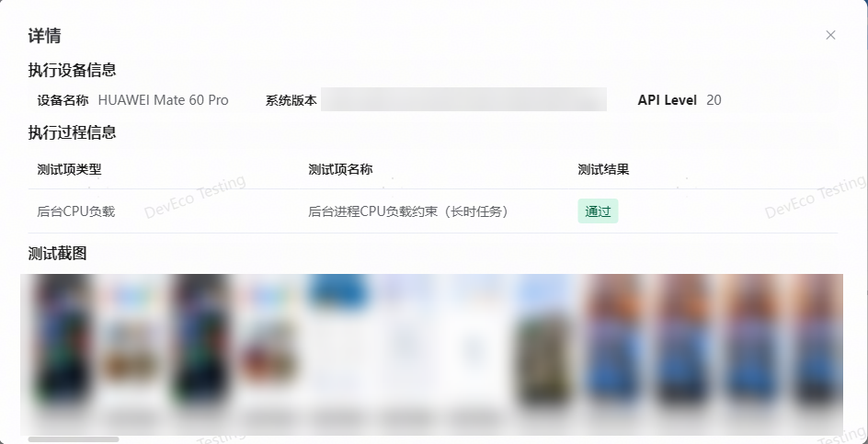This screenshot has height=444, width=868.
Task: Click the horizontal scrollbar under the test screenshots
Action: 74,439
